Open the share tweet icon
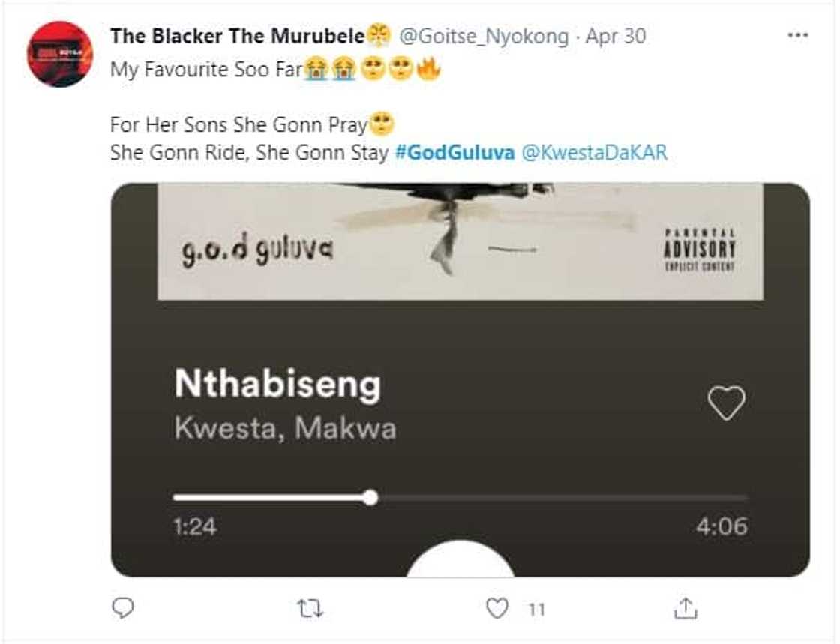This screenshot has height=644, width=840. [x=685, y=608]
